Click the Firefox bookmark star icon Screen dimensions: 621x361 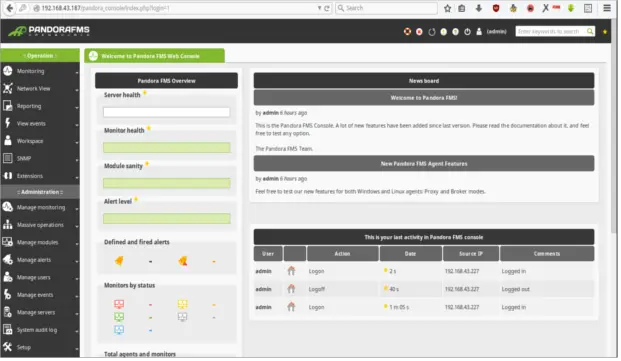[447, 8]
